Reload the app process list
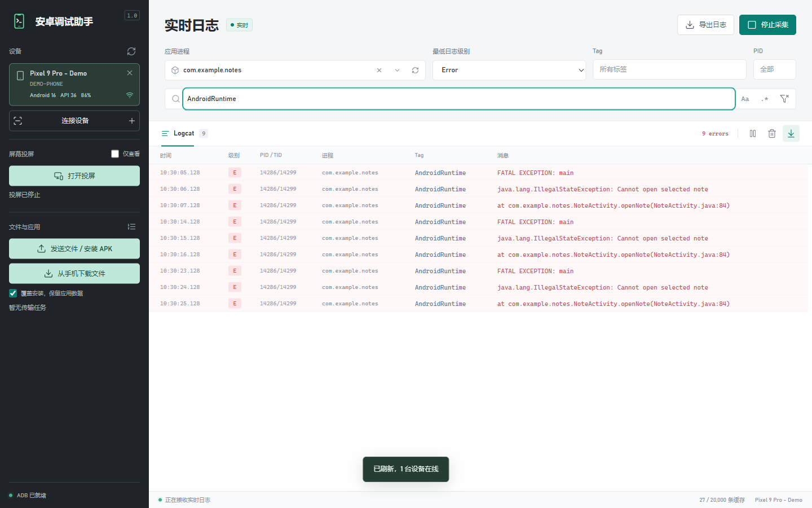This screenshot has height=508, width=812. [x=415, y=71]
